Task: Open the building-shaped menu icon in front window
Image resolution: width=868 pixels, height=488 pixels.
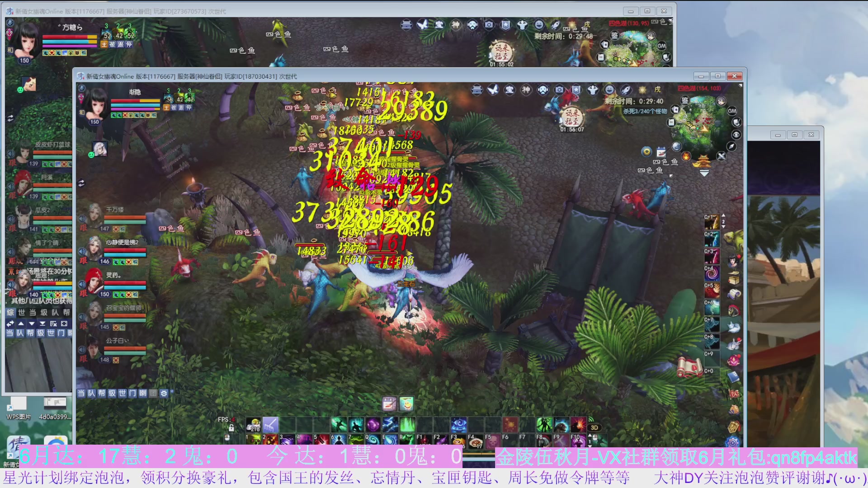Action: (477, 89)
